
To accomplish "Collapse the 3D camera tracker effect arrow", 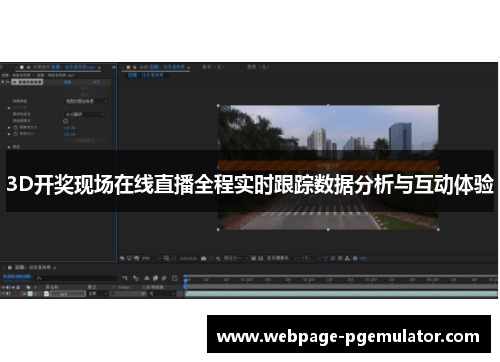I will (3, 82).
